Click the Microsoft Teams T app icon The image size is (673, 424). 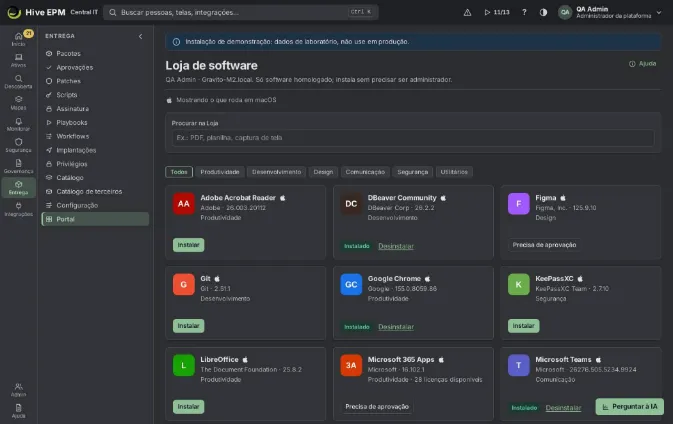[518, 365]
